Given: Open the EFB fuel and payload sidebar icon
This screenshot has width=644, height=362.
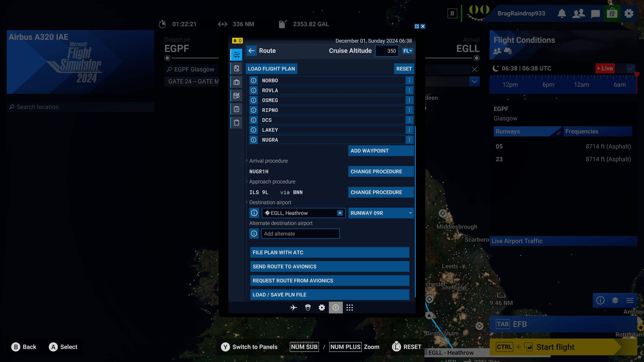Looking at the screenshot, I should pos(236,95).
